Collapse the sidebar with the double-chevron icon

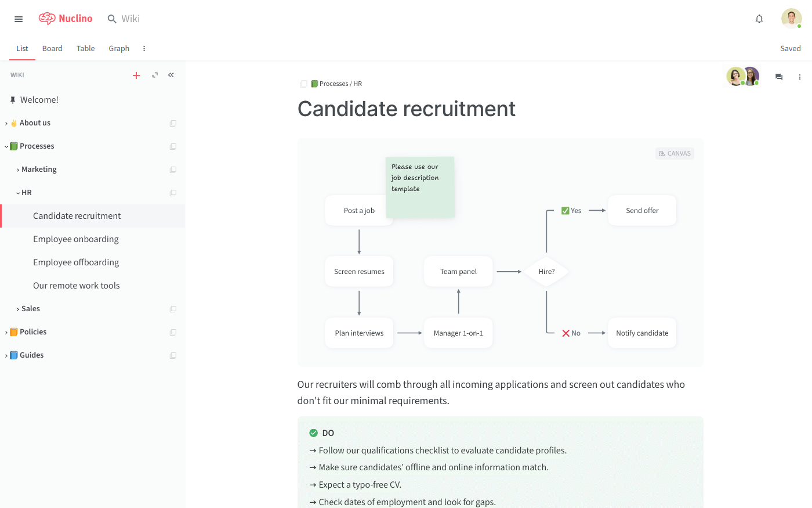click(x=171, y=75)
